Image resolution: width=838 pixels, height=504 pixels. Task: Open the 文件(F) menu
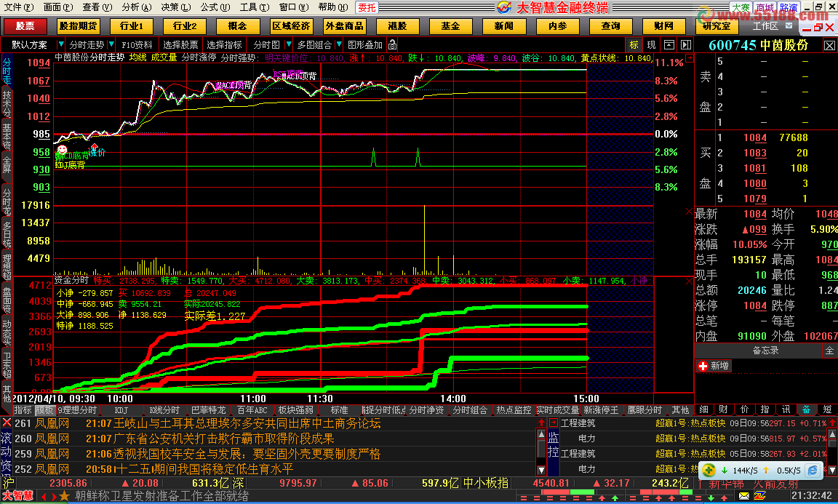19,7
